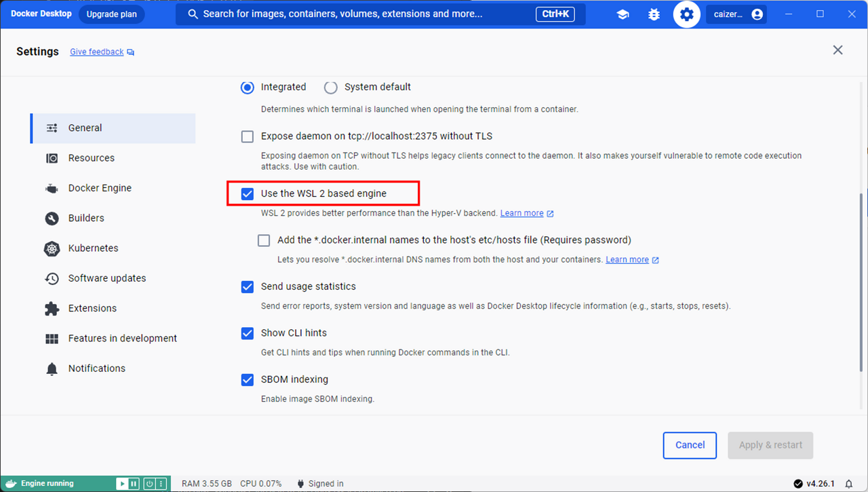This screenshot has height=492, width=868.
Task: Check Add *.docker.internal names to hosts file
Action: (x=264, y=240)
